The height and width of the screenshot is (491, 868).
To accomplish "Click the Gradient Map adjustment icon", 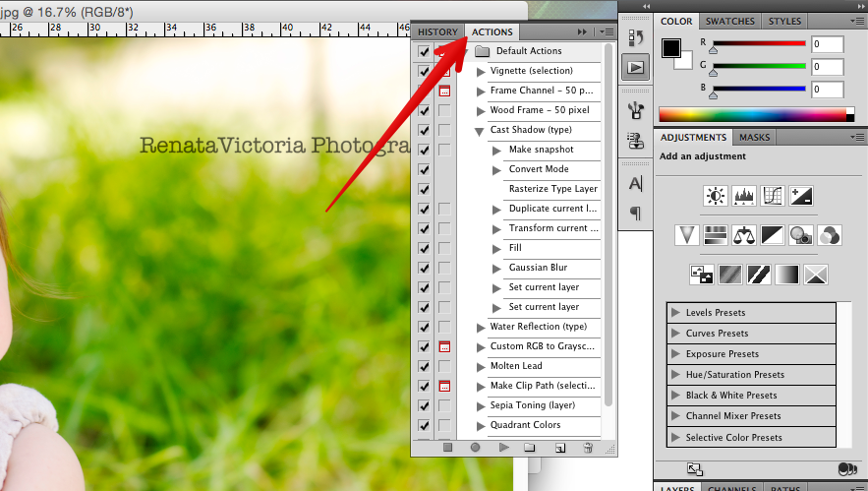I will (786, 275).
